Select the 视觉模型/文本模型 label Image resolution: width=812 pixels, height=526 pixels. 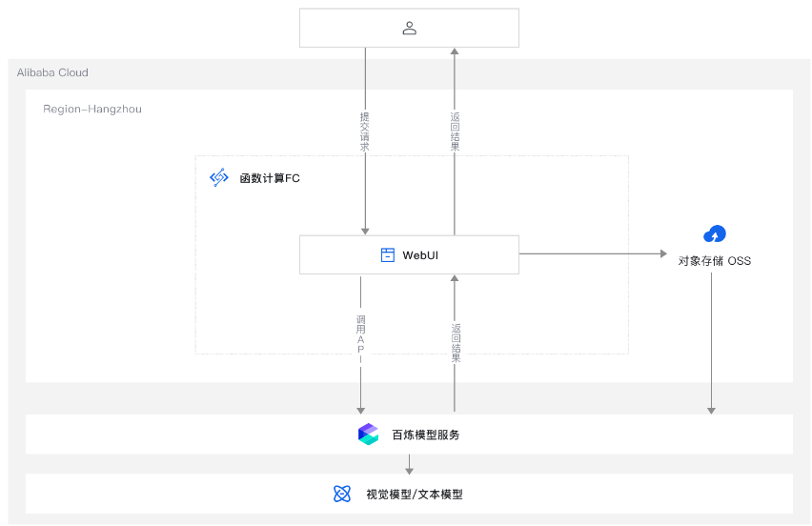point(415,494)
